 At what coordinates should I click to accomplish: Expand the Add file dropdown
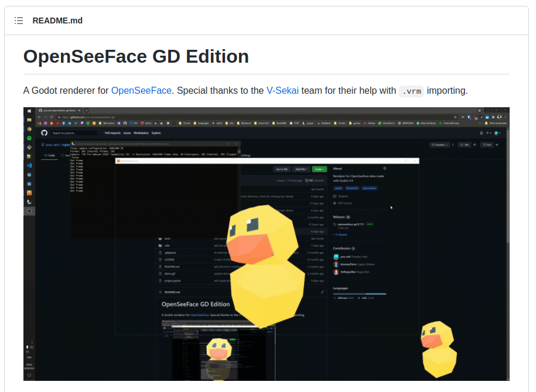301,169
